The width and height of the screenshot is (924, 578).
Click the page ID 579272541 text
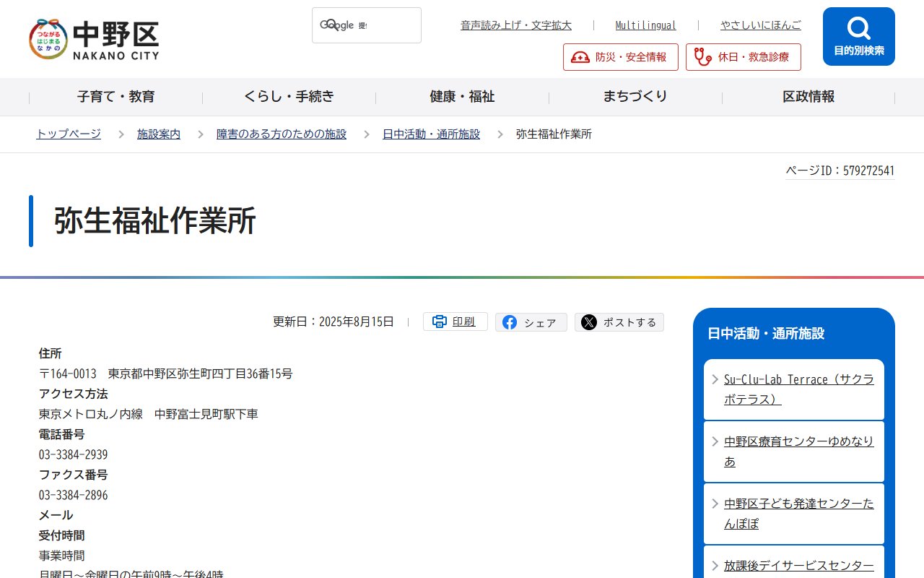[840, 171]
